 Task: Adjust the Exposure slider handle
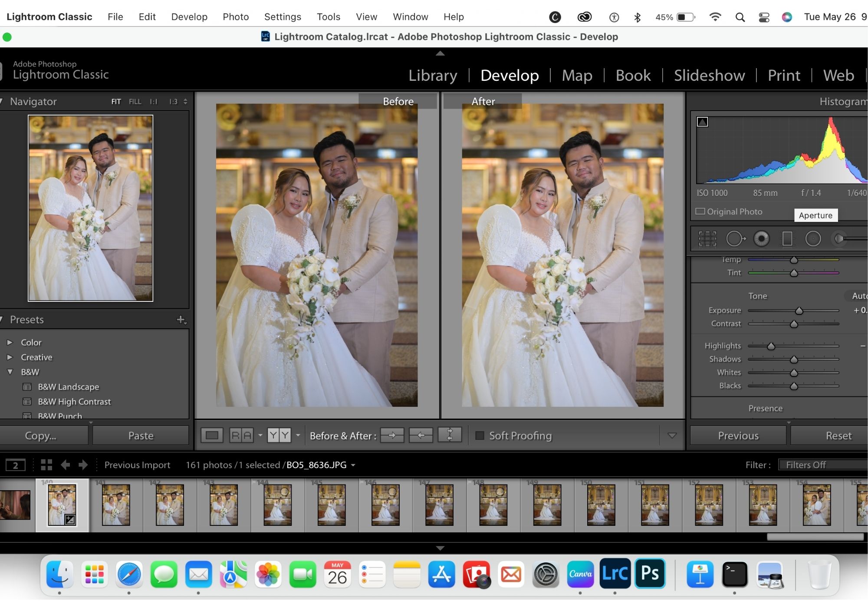tap(799, 311)
